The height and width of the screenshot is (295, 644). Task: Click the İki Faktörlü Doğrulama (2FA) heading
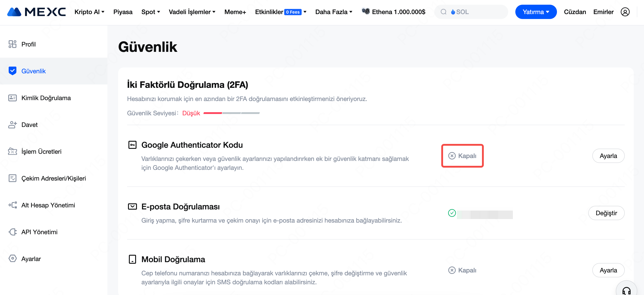[x=188, y=85]
